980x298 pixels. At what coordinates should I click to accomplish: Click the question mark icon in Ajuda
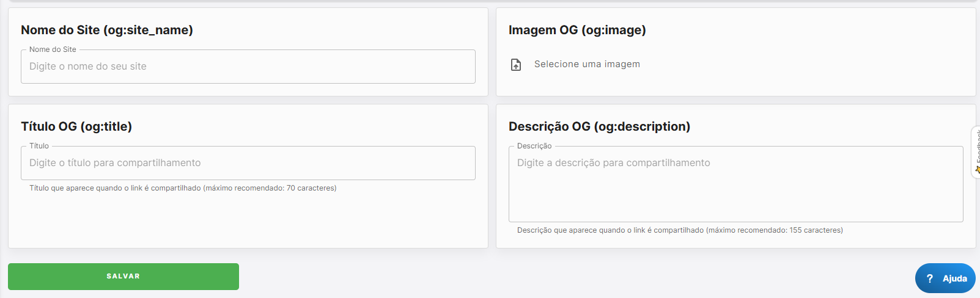coord(930,278)
